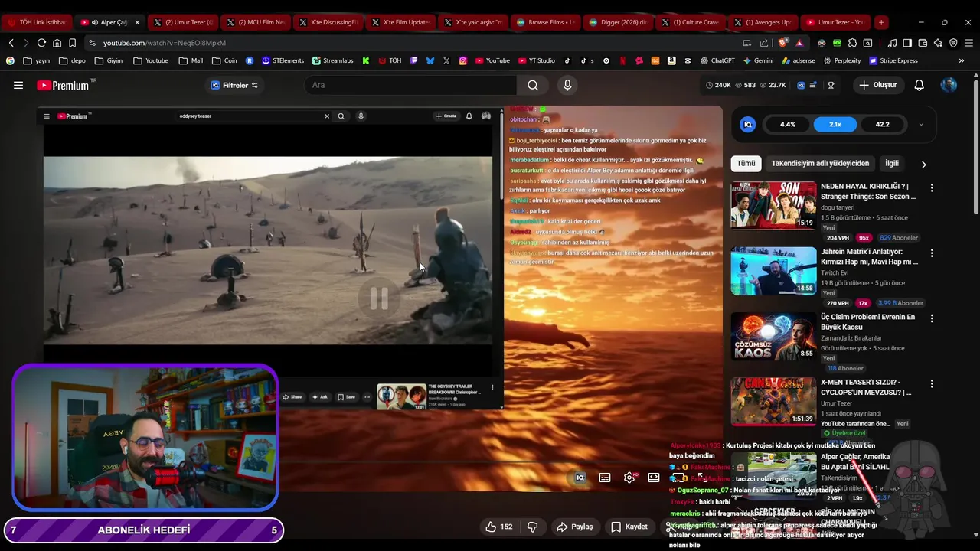Switch to the MCU Film News tab
The image size is (980, 551).
[x=255, y=22]
